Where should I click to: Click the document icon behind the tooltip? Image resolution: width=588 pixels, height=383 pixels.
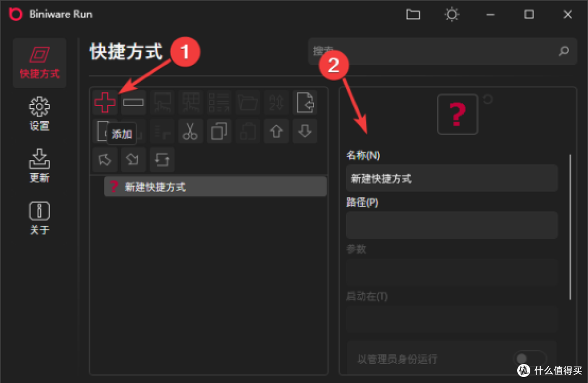[101, 131]
